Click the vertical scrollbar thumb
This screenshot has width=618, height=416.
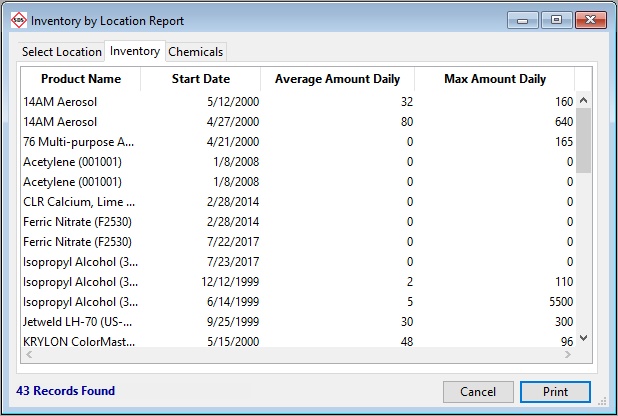pos(584,140)
